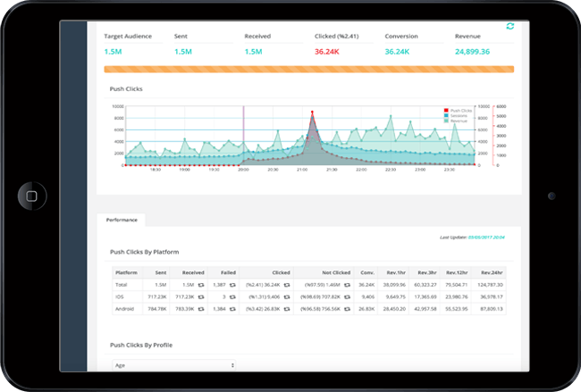Click the retarget icon beside Android Received 783.39K
581x392 pixels.
coord(201,309)
